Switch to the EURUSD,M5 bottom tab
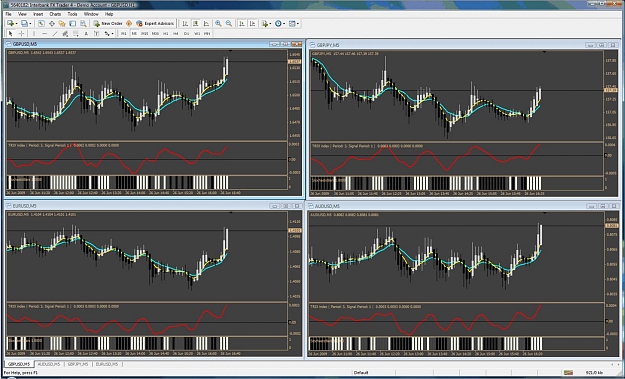 [x=106, y=364]
